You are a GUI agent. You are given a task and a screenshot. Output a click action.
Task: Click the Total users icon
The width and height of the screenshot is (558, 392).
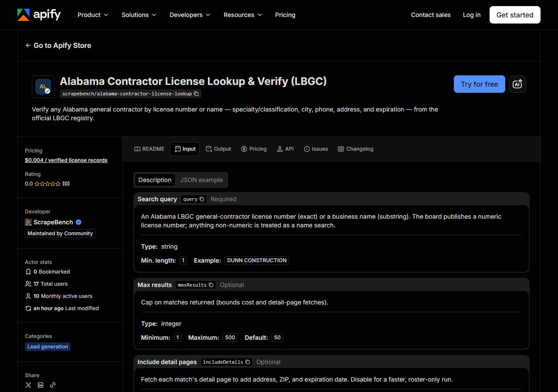[28, 284]
